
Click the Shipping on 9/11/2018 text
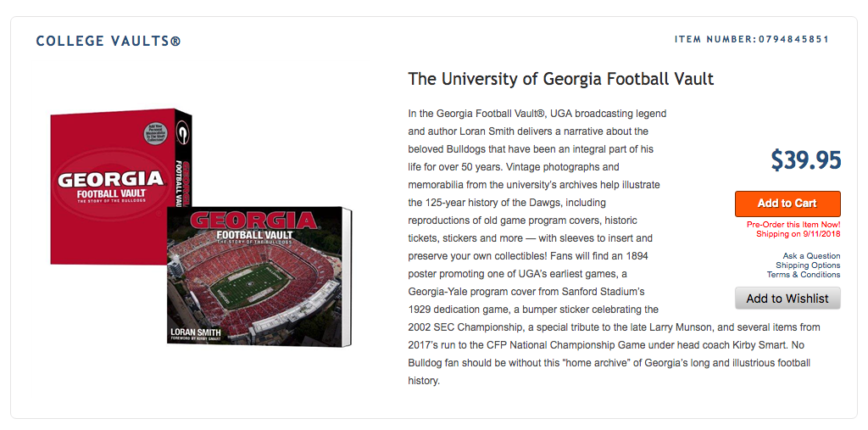798,234
